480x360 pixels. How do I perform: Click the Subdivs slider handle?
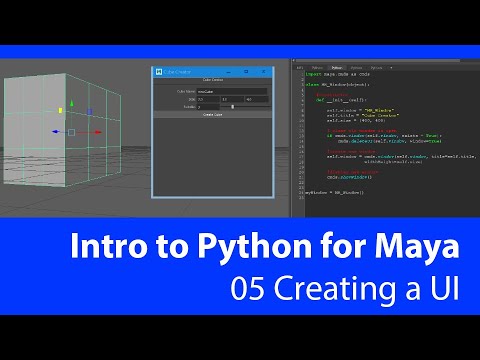coord(233,107)
